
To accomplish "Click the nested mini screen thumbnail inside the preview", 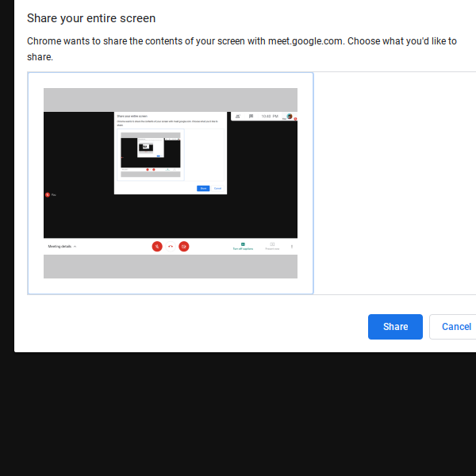I will (151, 151).
